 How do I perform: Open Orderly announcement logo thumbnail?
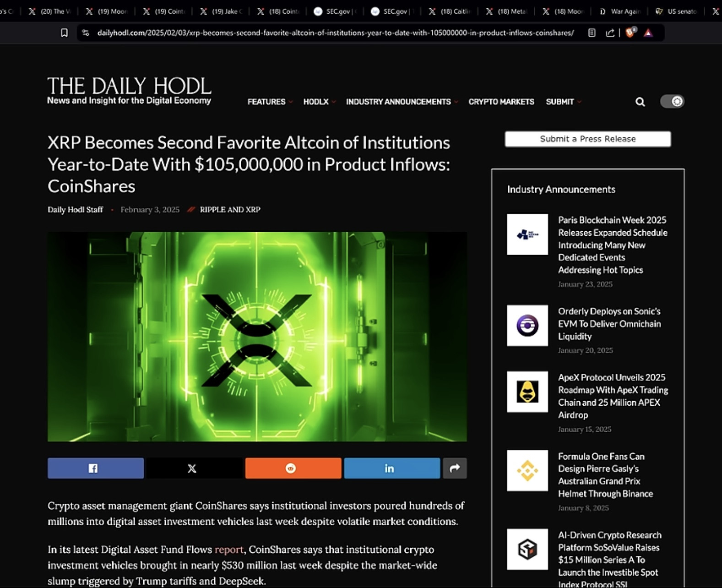pyautogui.click(x=527, y=326)
